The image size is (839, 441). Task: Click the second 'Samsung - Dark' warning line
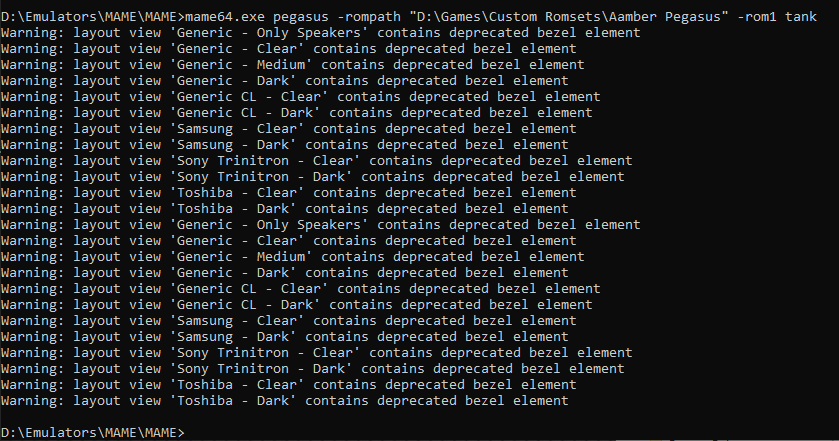285,337
